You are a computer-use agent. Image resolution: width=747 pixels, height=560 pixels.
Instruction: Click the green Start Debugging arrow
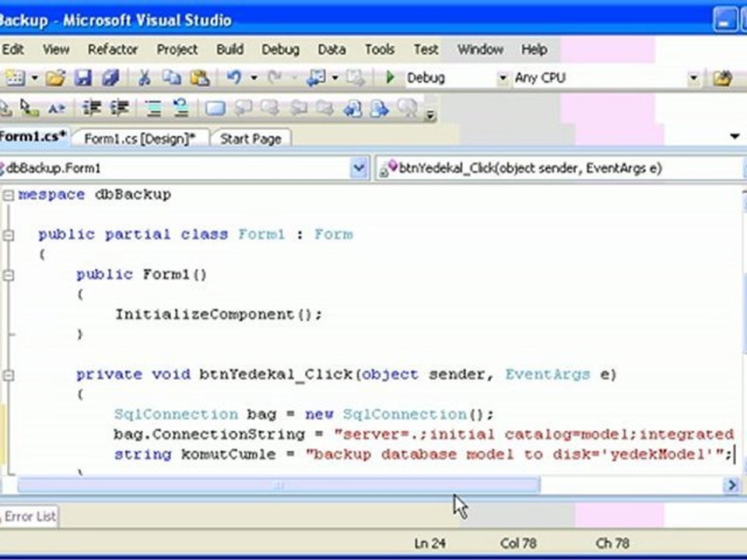[x=390, y=77]
